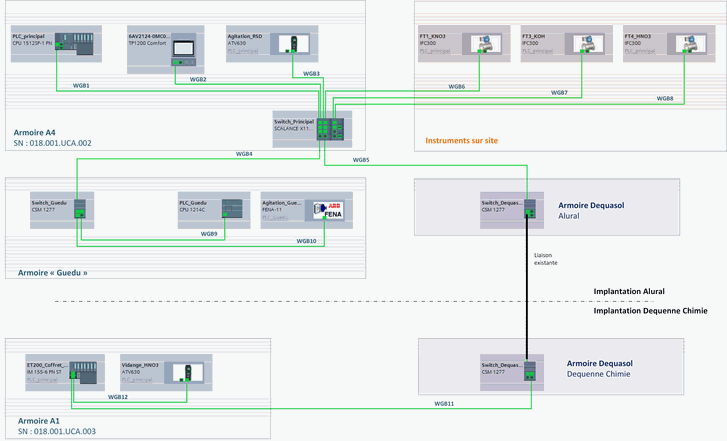Click the Implantation Alural text
727x441 pixels.
(629, 292)
